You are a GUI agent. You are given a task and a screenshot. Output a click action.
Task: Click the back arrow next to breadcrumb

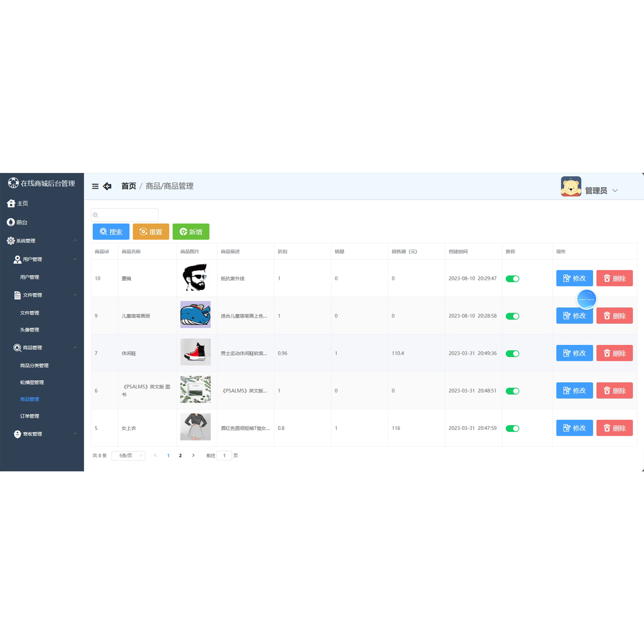coord(107,186)
